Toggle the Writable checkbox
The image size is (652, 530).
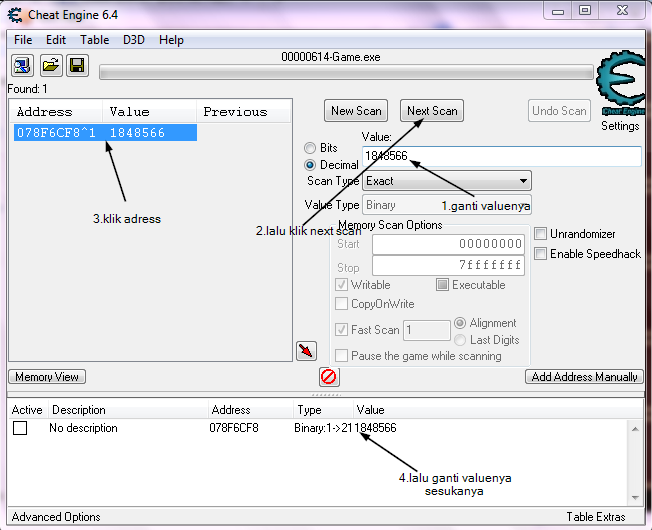[341, 285]
